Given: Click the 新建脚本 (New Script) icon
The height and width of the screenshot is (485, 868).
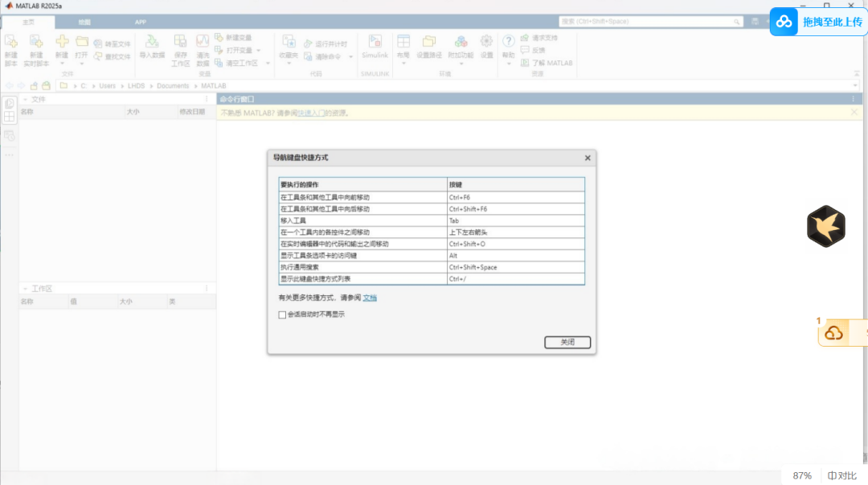Looking at the screenshot, I should click(11, 42).
